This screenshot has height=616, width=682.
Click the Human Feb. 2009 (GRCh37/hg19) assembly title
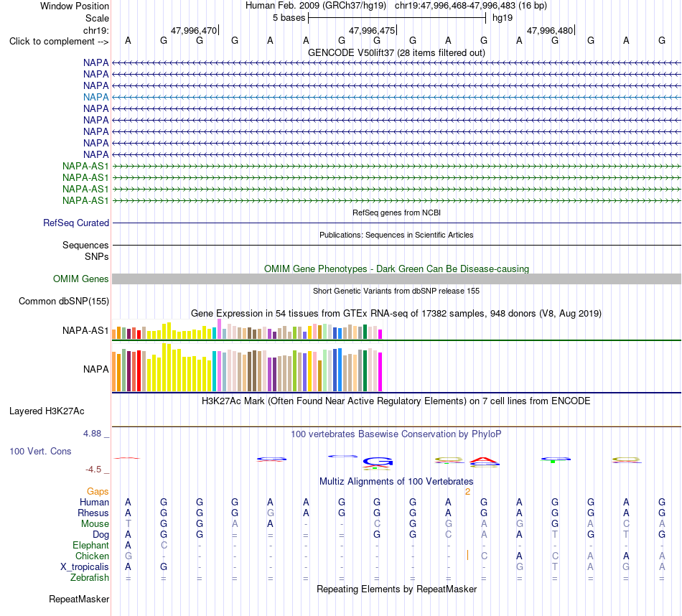click(x=316, y=6)
